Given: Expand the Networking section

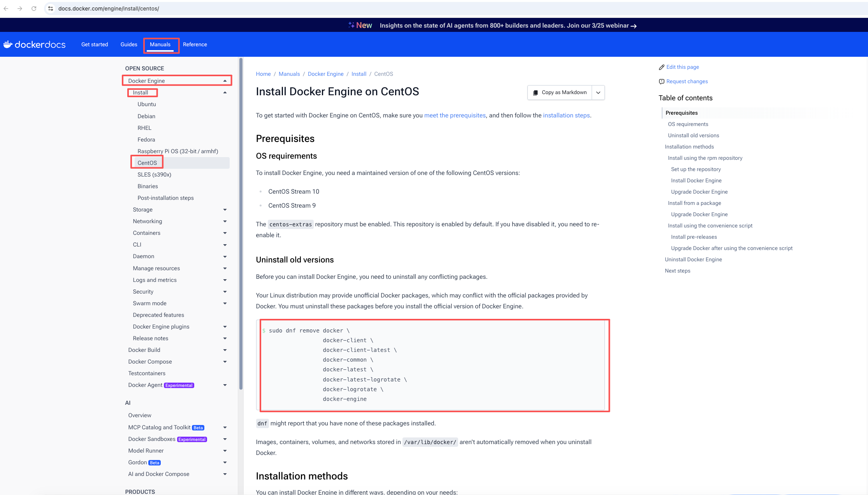Looking at the screenshot, I should coord(225,221).
